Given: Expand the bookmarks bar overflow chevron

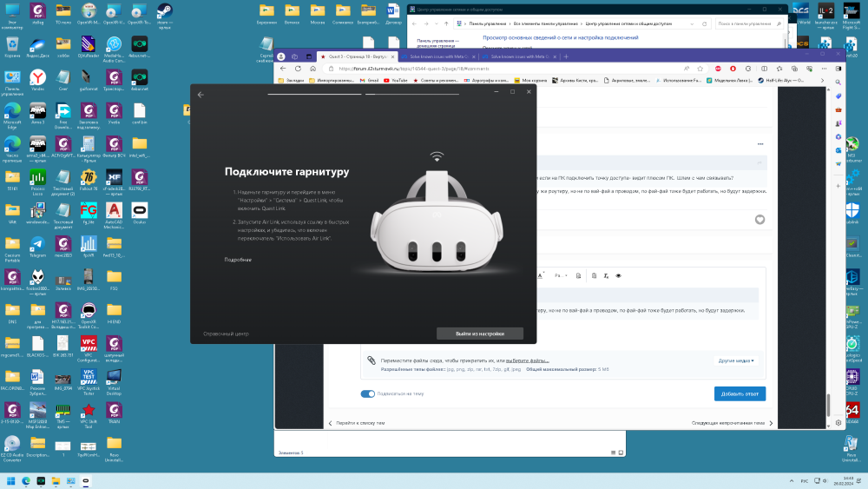Looking at the screenshot, I should (x=822, y=80).
